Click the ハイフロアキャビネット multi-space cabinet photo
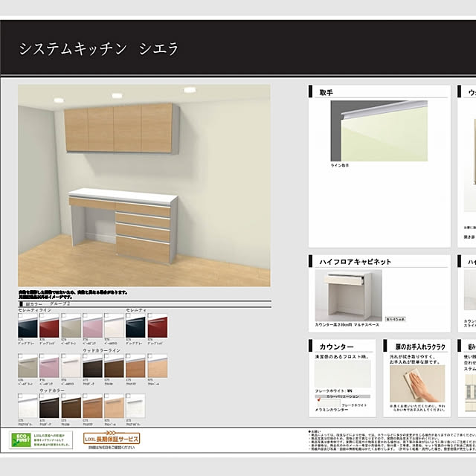Screen dimensions: 476x476 pos(349,295)
